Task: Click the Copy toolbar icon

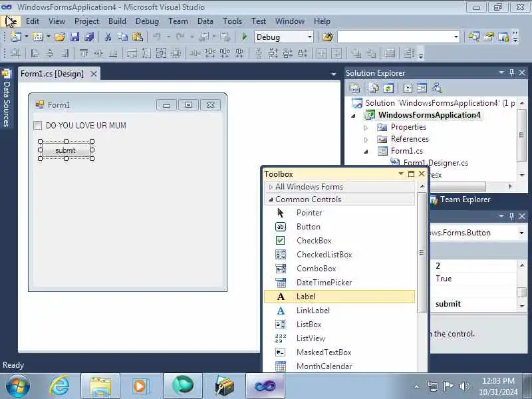Action: [x=122, y=37]
